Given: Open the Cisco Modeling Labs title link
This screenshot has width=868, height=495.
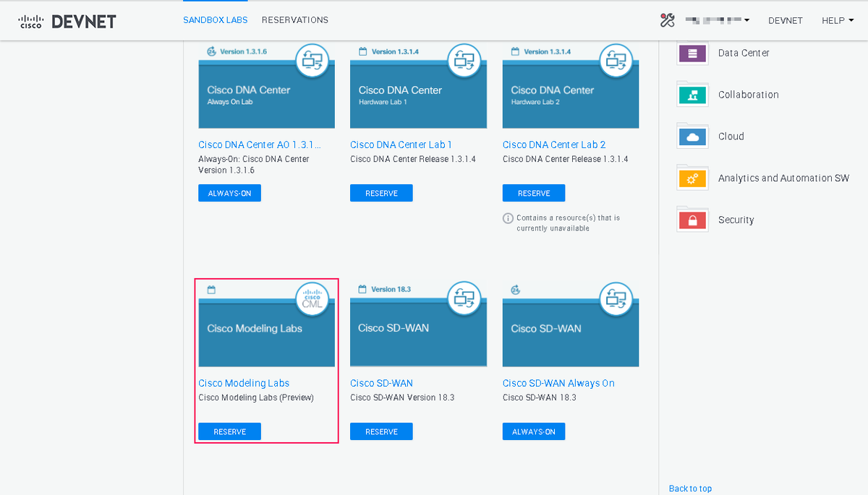Looking at the screenshot, I should (244, 383).
